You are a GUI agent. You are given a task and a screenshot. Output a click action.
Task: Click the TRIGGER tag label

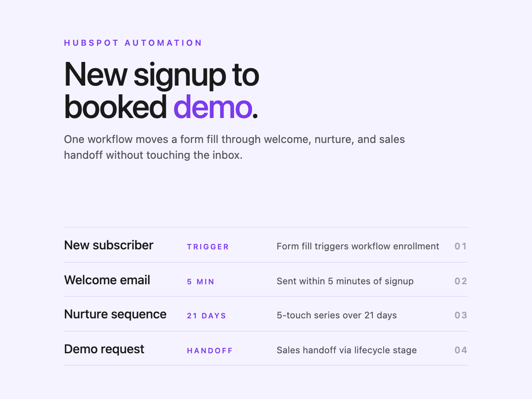coord(208,247)
